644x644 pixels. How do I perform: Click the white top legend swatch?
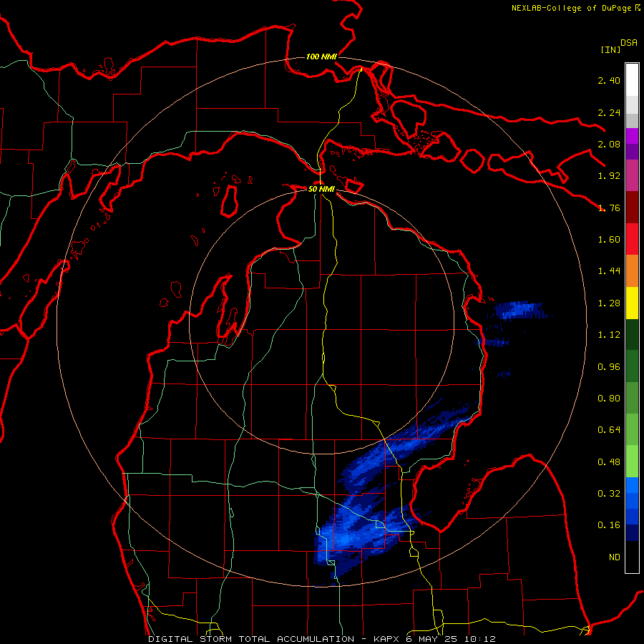click(632, 79)
